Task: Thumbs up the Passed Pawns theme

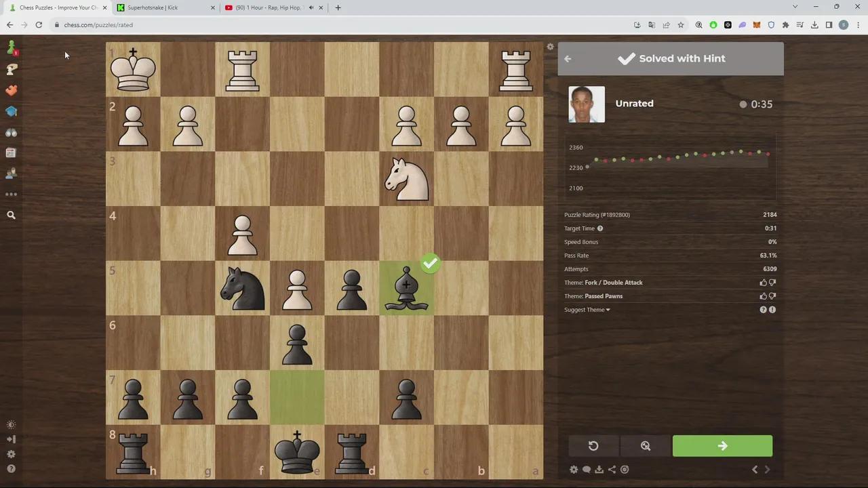Action: tap(763, 296)
